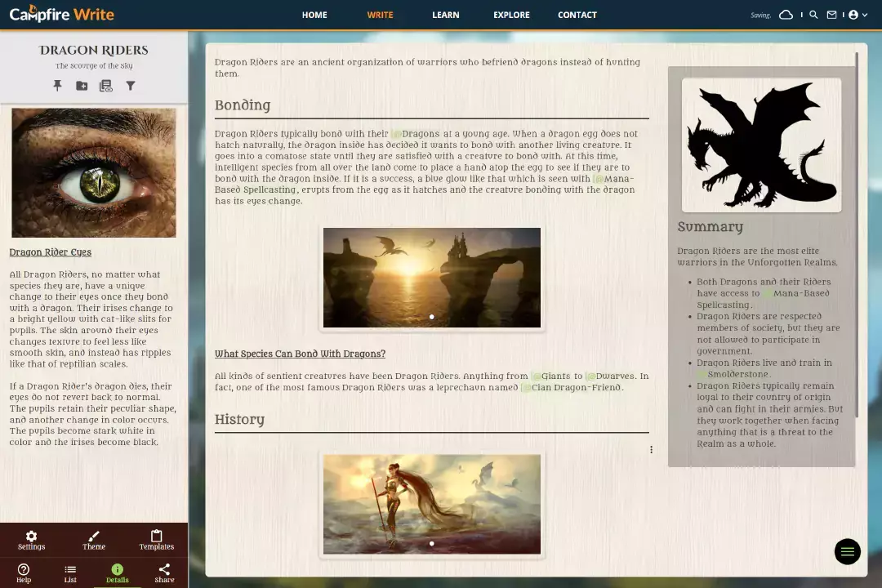The height and width of the screenshot is (588, 882).
Task: Open the Theme paintbrush panel
Action: pos(94,541)
